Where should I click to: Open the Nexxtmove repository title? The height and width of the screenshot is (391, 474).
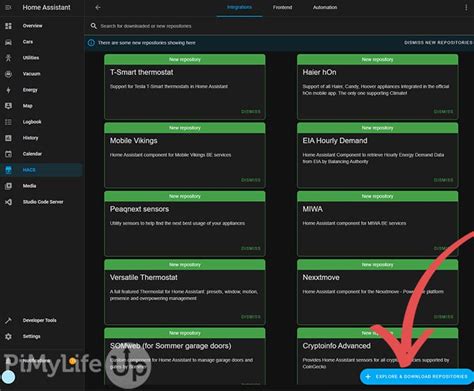(x=321, y=277)
